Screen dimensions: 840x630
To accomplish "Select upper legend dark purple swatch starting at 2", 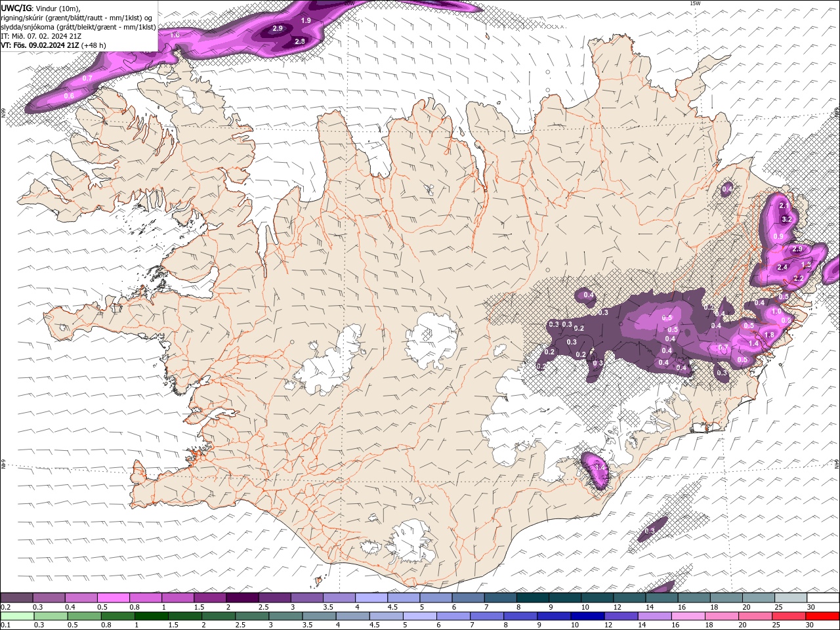I will [242, 598].
